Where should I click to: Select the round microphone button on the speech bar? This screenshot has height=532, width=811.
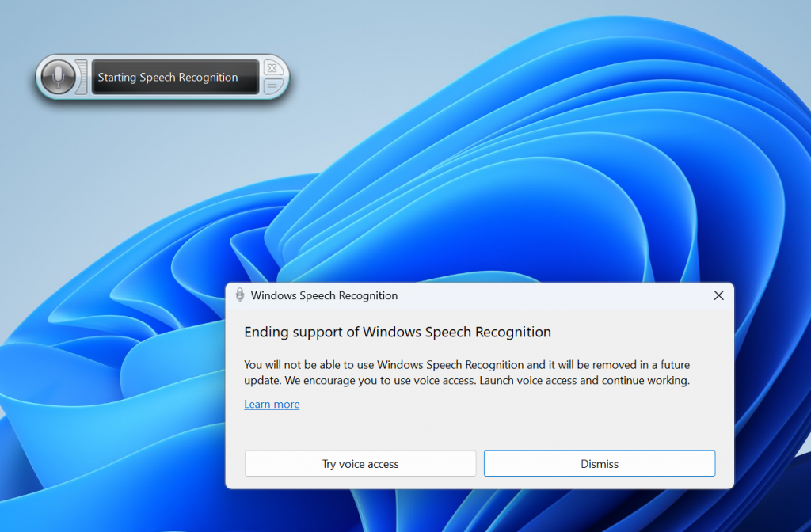59,77
